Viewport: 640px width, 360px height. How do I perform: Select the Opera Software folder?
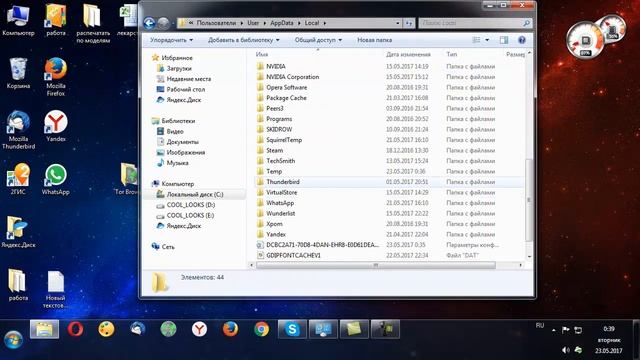(x=287, y=87)
